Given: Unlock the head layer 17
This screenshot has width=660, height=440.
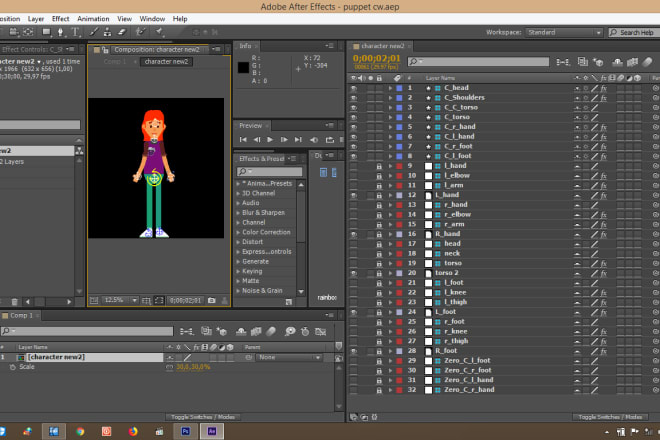Looking at the screenshot, I should (x=379, y=244).
